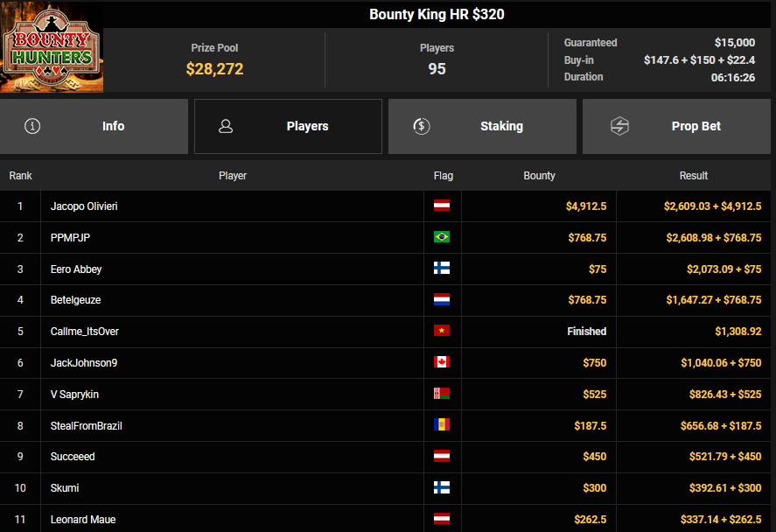776x532 pixels.
Task: Click the Staking dollar coin icon
Action: (x=421, y=126)
